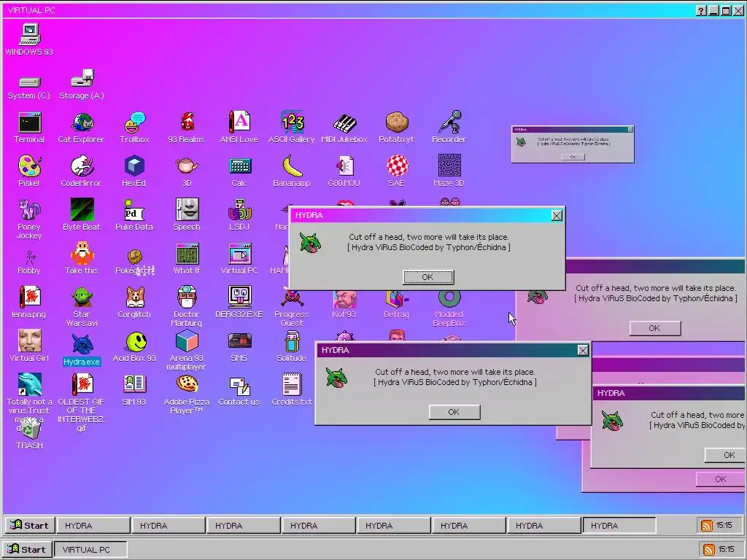
Task: Launch the Recorder microphone icon
Action: pyautogui.click(x=449, y=122)
